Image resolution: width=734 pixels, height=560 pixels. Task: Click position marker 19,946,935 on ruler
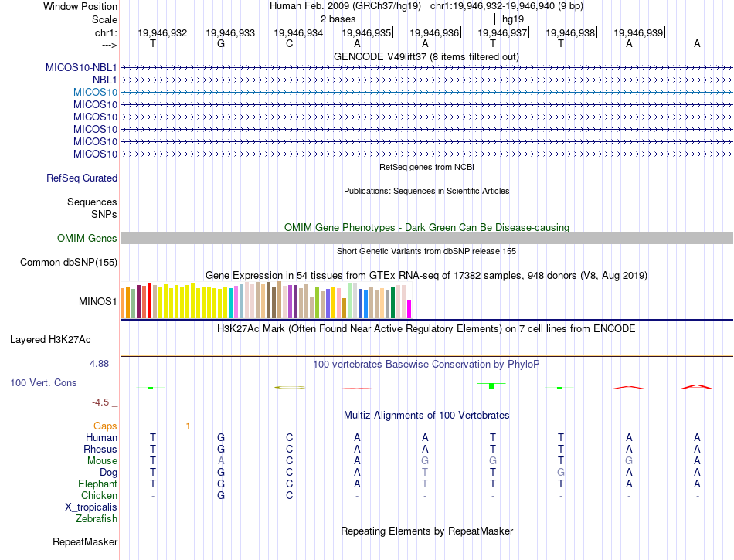[x=366, y=33]
